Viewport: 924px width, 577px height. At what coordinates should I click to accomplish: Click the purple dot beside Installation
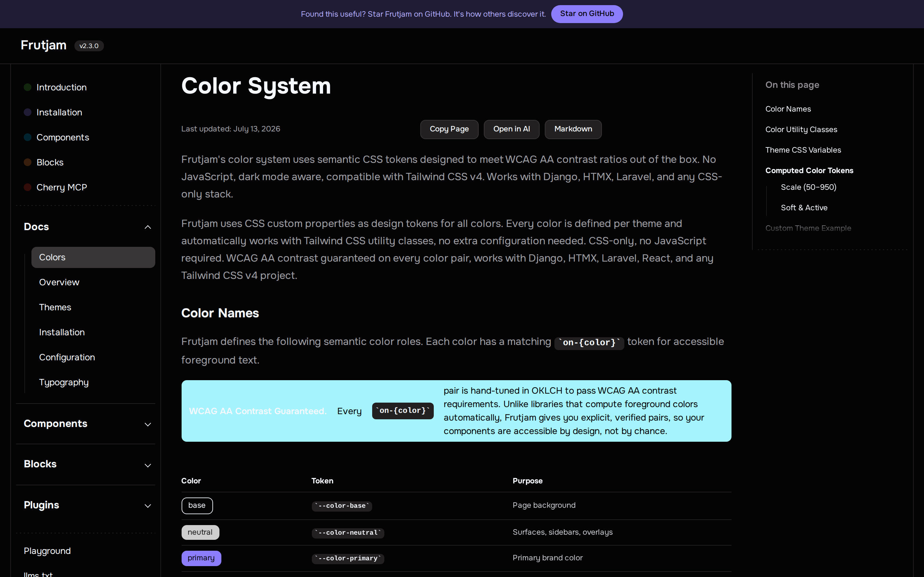click(28, 112)
